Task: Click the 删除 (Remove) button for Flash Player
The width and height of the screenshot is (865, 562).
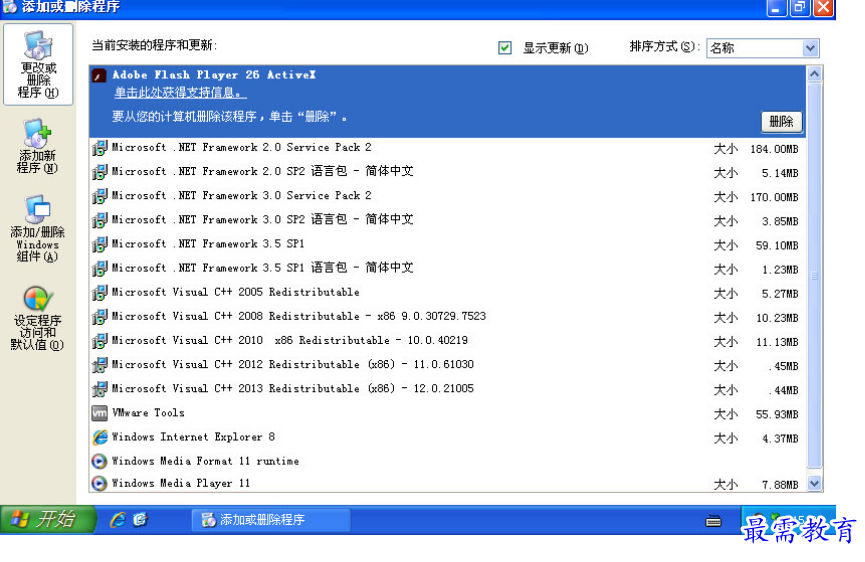Action: [781, 121]
